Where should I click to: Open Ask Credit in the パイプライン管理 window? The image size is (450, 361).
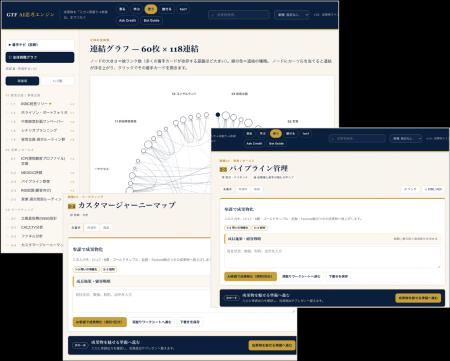click(x=254, y=143)
